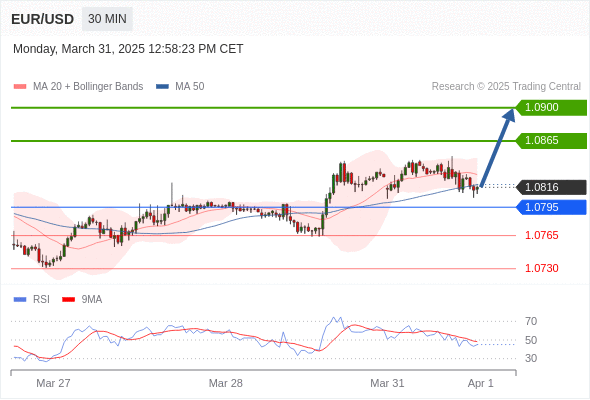Viewport: 590px width, 400px height.
Task: Click the RSI 70 level label
Action: coord(531,321)
